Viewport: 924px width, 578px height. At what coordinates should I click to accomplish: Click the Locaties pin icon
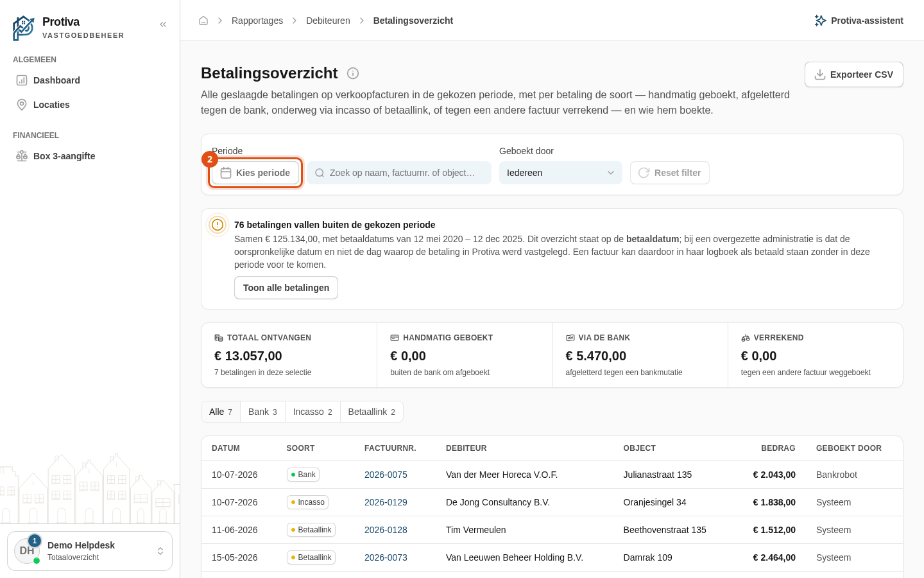tap(22, 105)
